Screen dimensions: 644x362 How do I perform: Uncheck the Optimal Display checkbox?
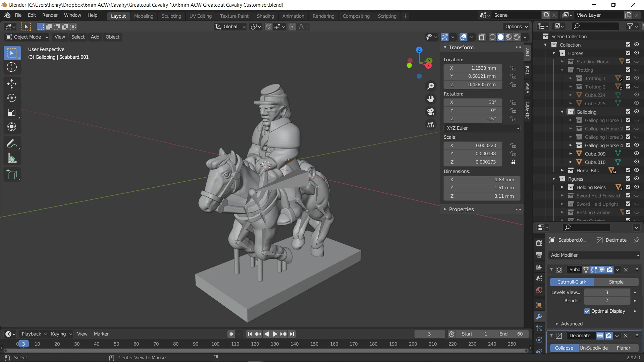pos(587,311)
